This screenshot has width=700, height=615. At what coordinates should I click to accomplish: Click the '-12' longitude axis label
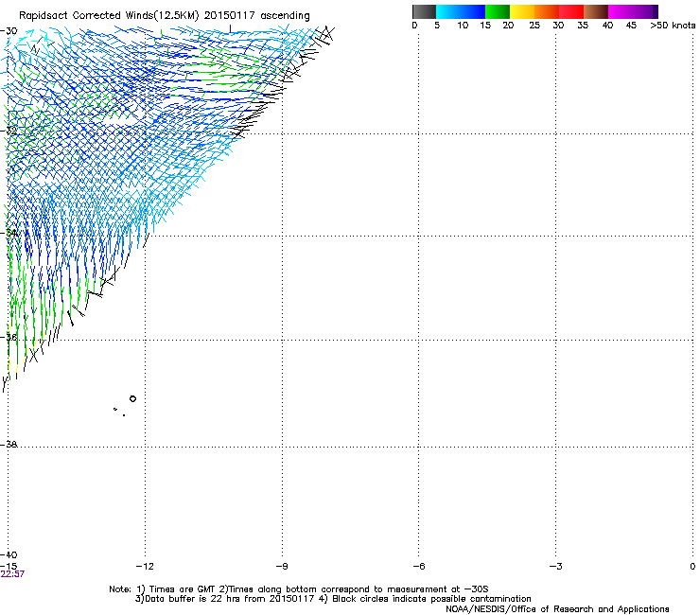pyautogui.click(x=145, y=567)
